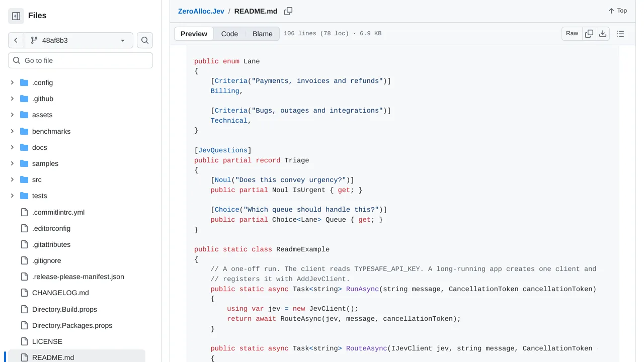This screenshot has width=644, height=362.
Task: Switch to the Code tab
Action: (229, 34)
